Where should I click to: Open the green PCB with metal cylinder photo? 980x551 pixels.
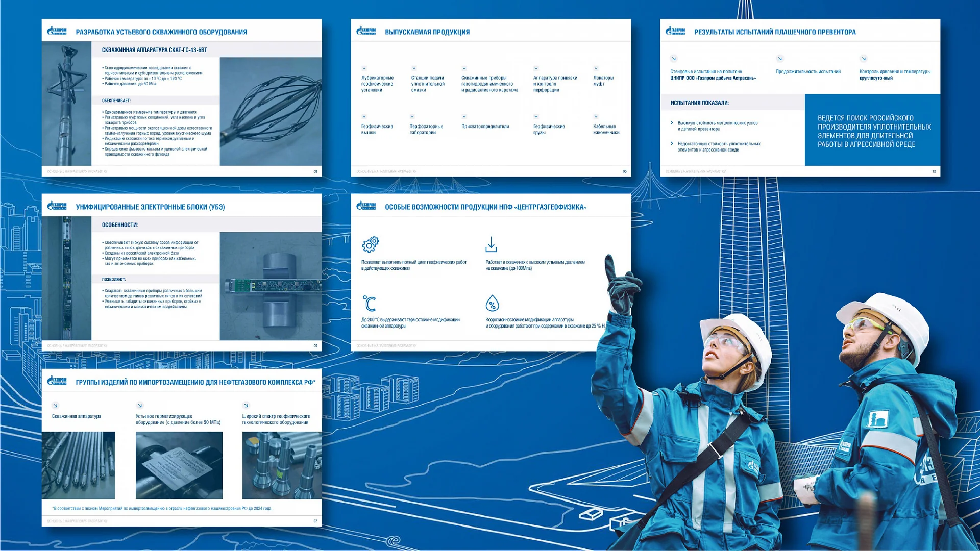(x=271, y=286)
